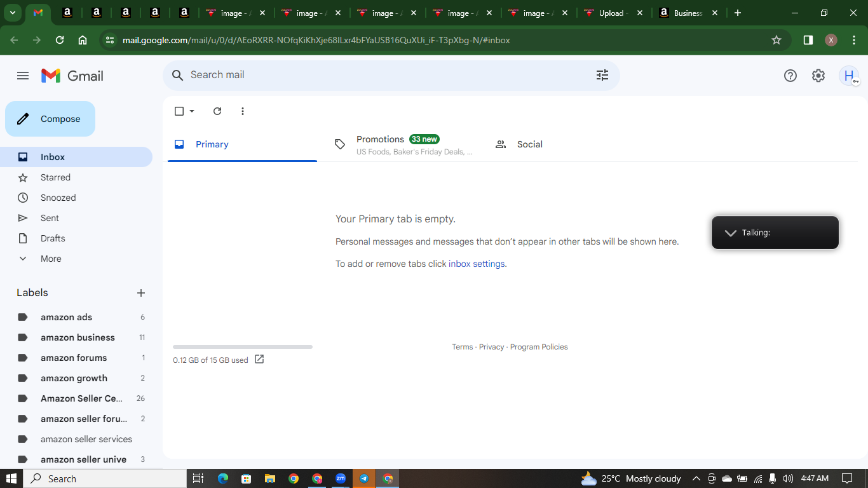Open Microsoft Store from the taskbar
The height and width of the screenshot is (488, 868).
(x=246, y=478)
